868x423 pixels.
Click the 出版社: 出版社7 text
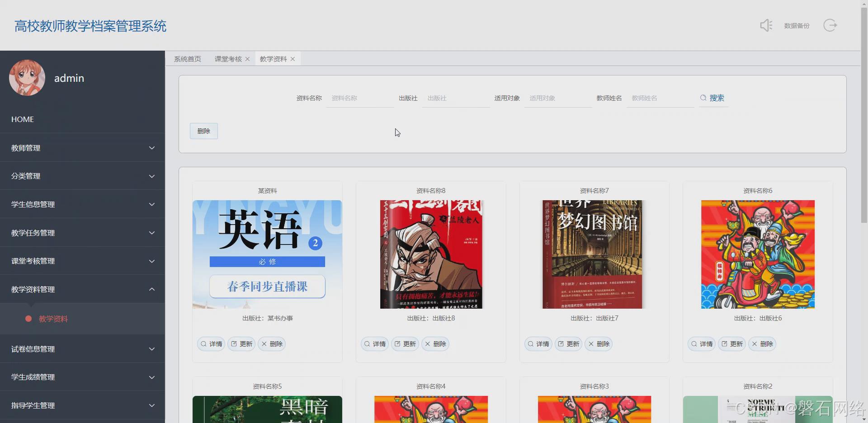pos(594,318)
